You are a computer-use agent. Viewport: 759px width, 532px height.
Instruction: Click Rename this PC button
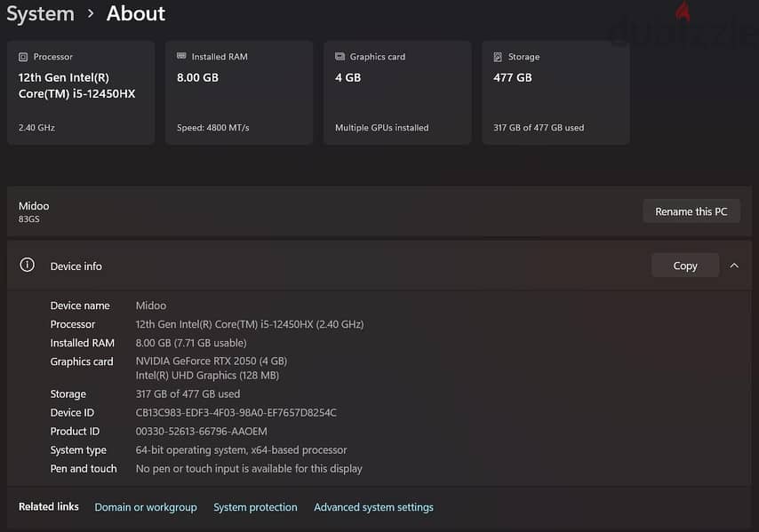[691, 211]
